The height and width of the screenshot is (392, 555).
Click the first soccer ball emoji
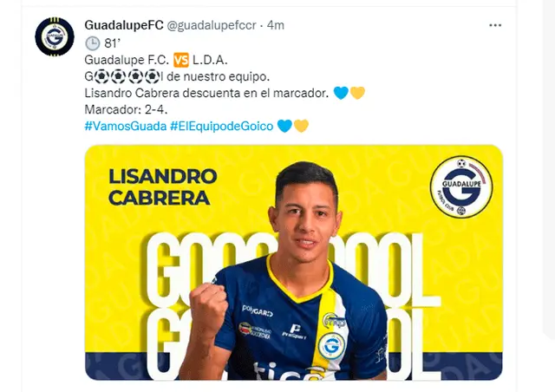pos(101,76)
